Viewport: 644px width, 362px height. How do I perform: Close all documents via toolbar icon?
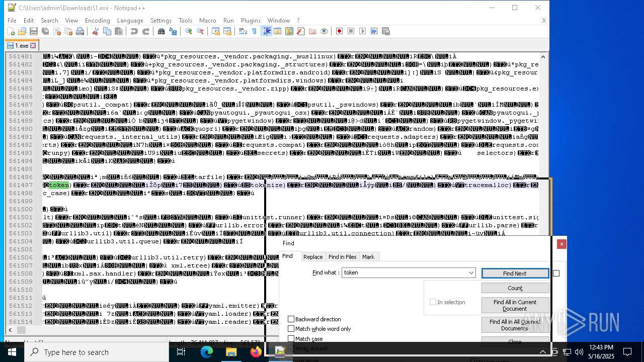(68, 31)
